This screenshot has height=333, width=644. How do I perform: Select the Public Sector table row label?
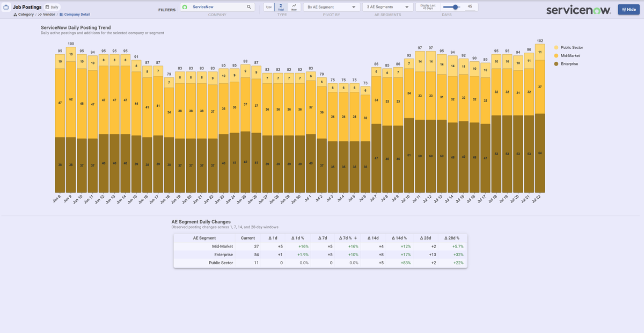(221, 263)
